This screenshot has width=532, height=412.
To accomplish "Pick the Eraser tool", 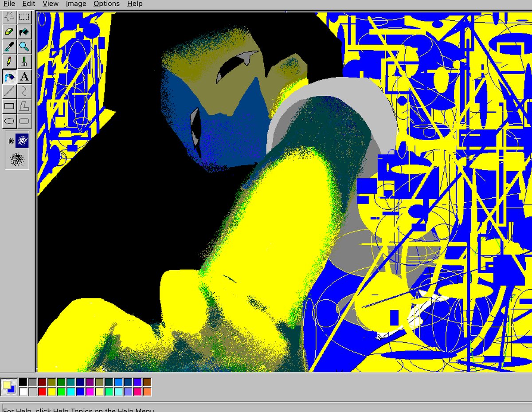I will [9, 32].
